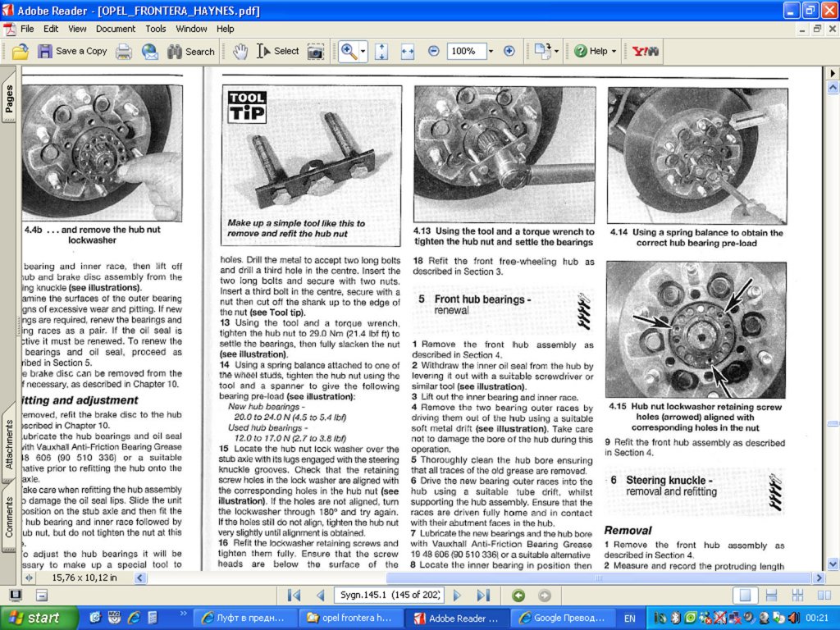Open the zoom percentage dropdown arrow
The image size is (840, 630).
[x=491, y=51]
